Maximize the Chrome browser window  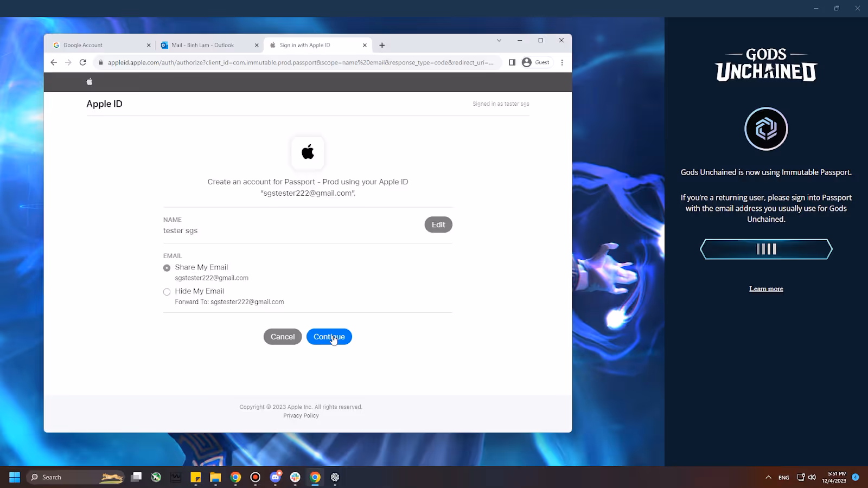pos(540,40)
